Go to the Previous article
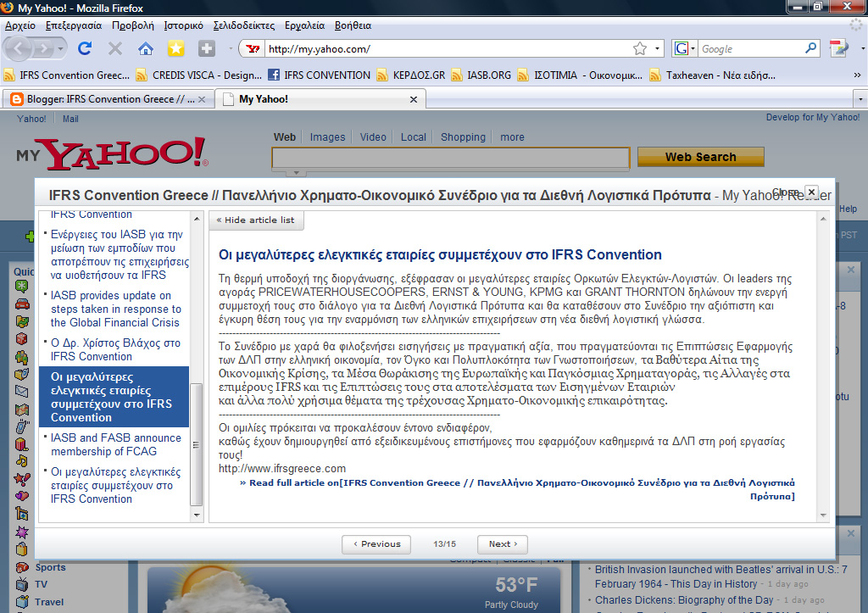The height and width of the screenshot is (613, 868). 376,544
